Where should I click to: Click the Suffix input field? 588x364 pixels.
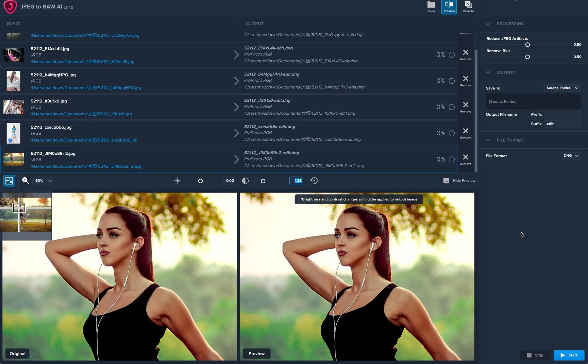tap(562, 124)
